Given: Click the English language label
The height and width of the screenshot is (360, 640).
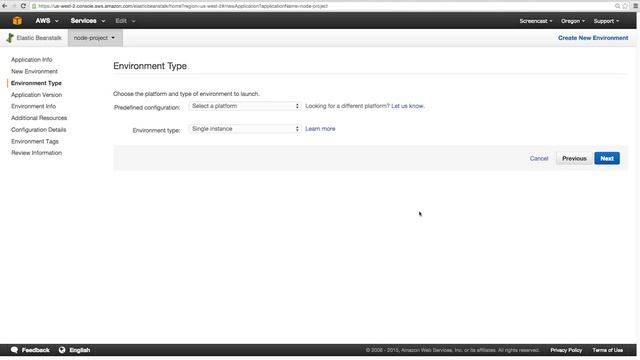Looking at the screenshot, I should click(x=80, y=350).
